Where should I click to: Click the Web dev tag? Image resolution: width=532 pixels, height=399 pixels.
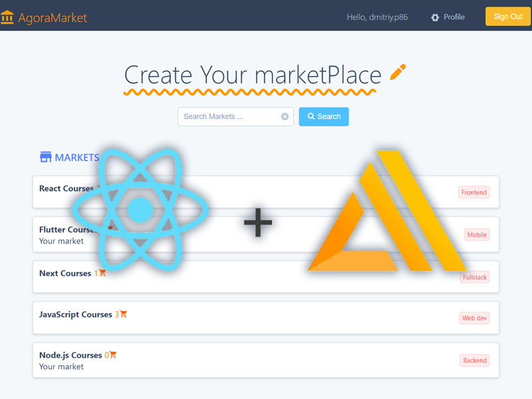[474, 318]
